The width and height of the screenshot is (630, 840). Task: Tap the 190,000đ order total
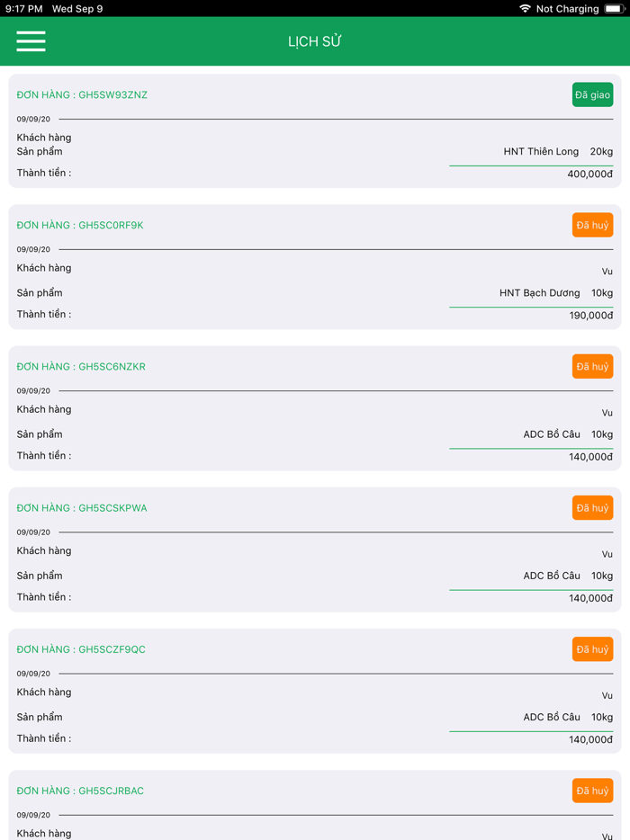(589, 316)
